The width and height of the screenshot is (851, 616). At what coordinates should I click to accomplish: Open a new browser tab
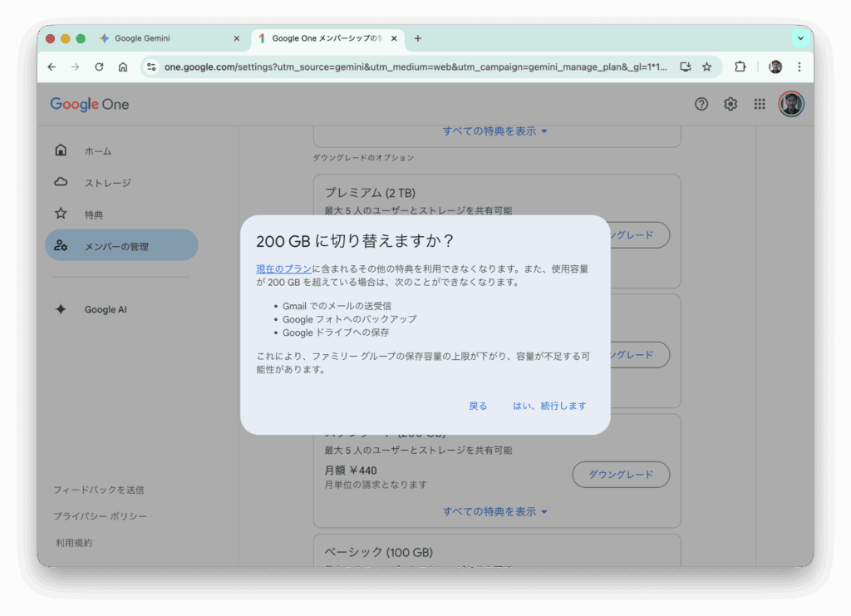point(418,38)
